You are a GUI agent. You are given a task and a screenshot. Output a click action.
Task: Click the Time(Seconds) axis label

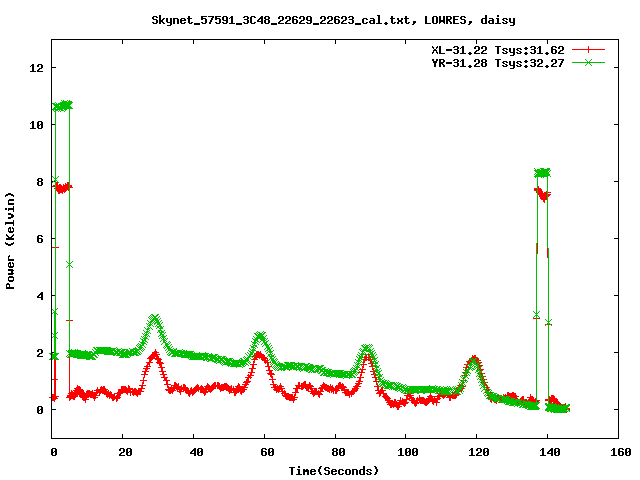(334, 471)
